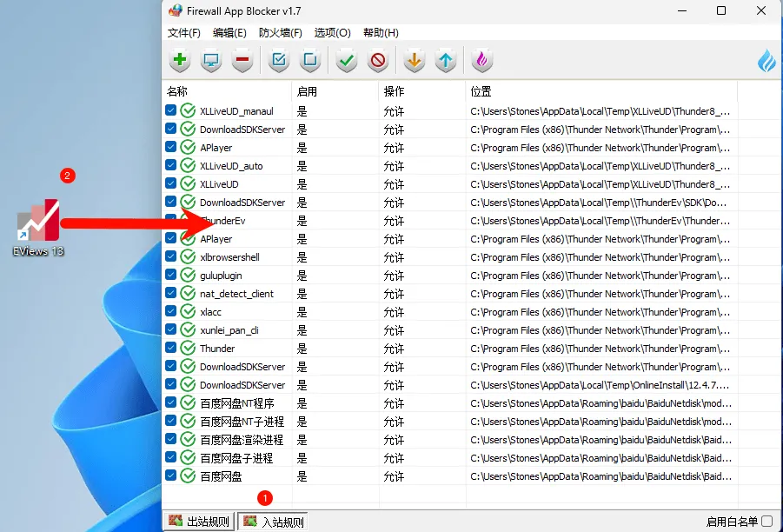Click the green status icon of 百度网盘子进程
The height and width of the screenshot is (532, 783).
coord(188,457)
